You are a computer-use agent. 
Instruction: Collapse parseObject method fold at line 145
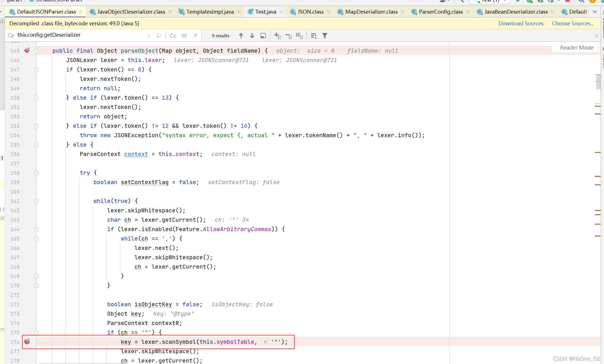[36, 51]
